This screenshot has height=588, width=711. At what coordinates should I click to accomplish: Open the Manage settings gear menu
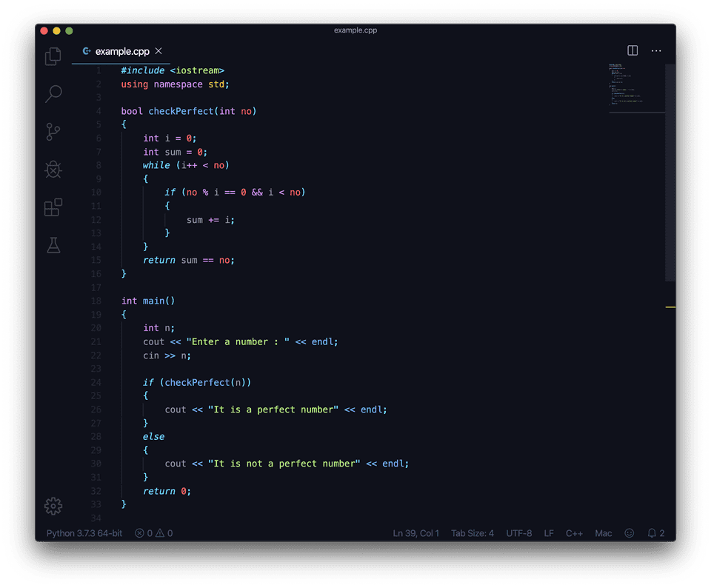[53, 506]
